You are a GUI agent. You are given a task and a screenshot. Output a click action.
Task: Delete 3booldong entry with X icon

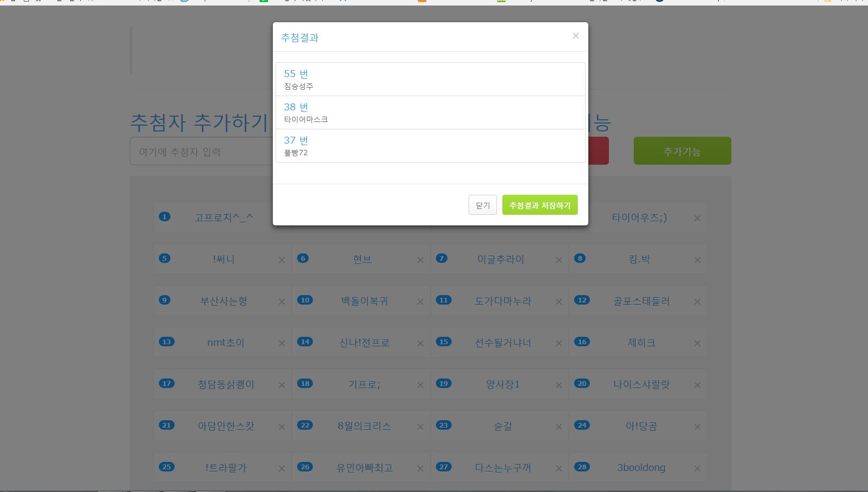pos(697,468)
